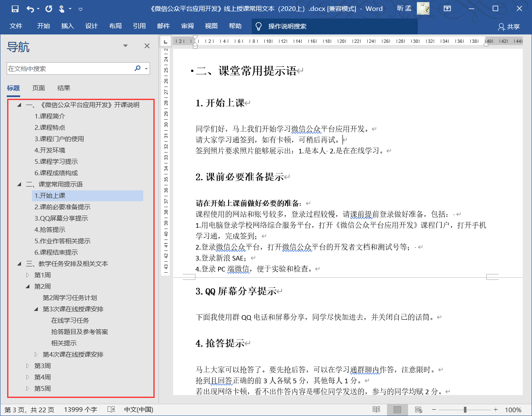Open the navigation pane task options arrow
532x416 pixels.
coord(125,46)
